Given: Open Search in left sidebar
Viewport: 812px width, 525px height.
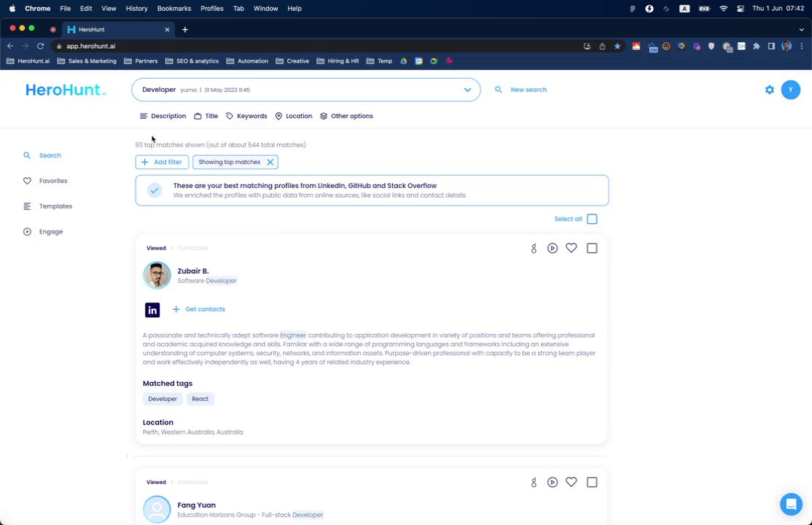Looking at the screenshot, I should [x=42, y=155].
